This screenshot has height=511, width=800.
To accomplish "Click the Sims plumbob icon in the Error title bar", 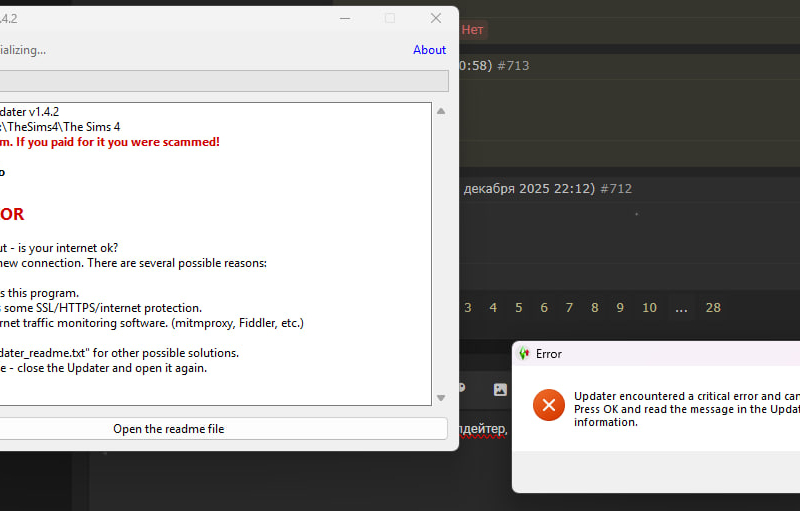I will coord(523,353).
